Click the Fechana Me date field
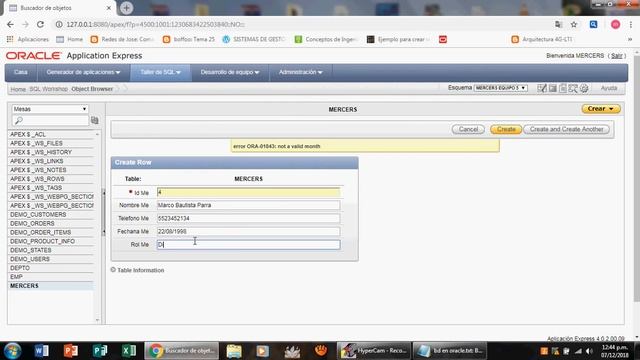The width and height of the screenshot is (640, 360). pos(248,231)
